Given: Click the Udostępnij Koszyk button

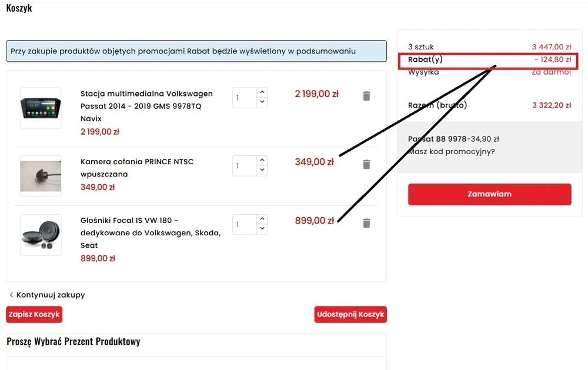Looking at the screenshot, I should (x=350, y=315).
